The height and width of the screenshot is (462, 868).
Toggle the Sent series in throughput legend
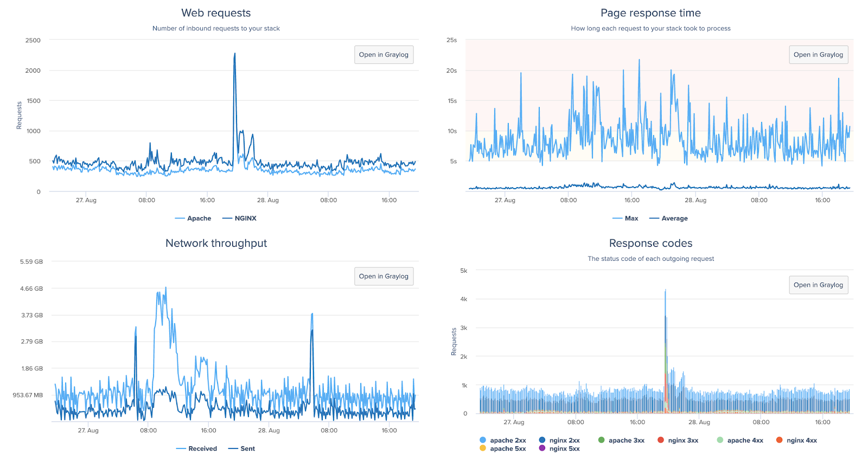point(241,448)
